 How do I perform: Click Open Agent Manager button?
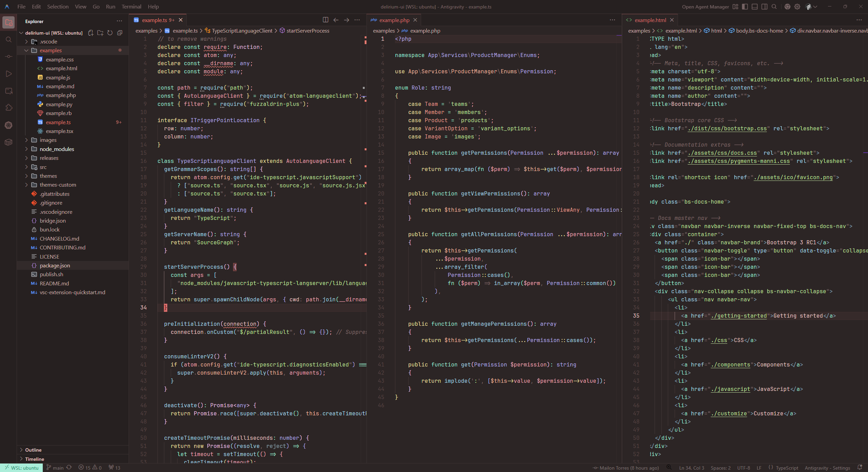705,7
